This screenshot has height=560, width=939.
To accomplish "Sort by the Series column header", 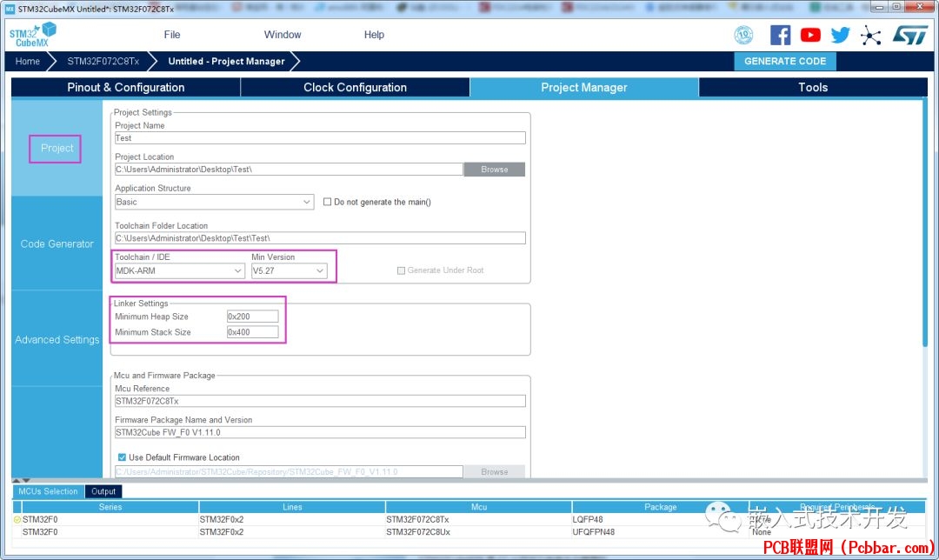I will (x=110, y=507).
